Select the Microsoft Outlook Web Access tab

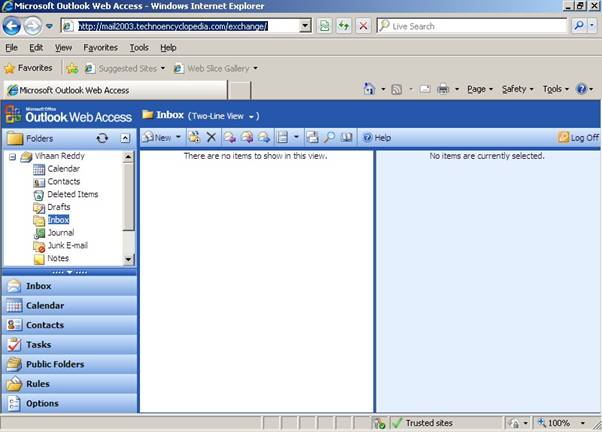coord(115,90)
